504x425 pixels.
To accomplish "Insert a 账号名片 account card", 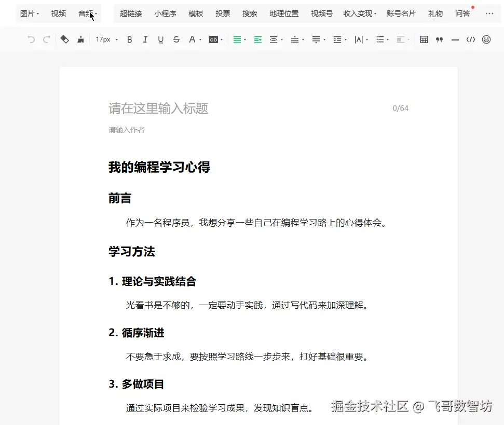I will coord(401,13).
